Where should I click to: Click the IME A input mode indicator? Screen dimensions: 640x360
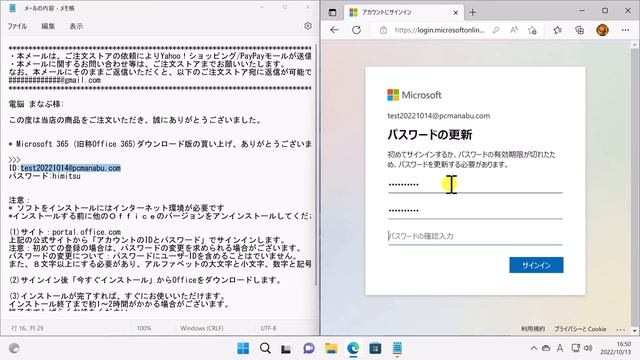tap(560, 348)
